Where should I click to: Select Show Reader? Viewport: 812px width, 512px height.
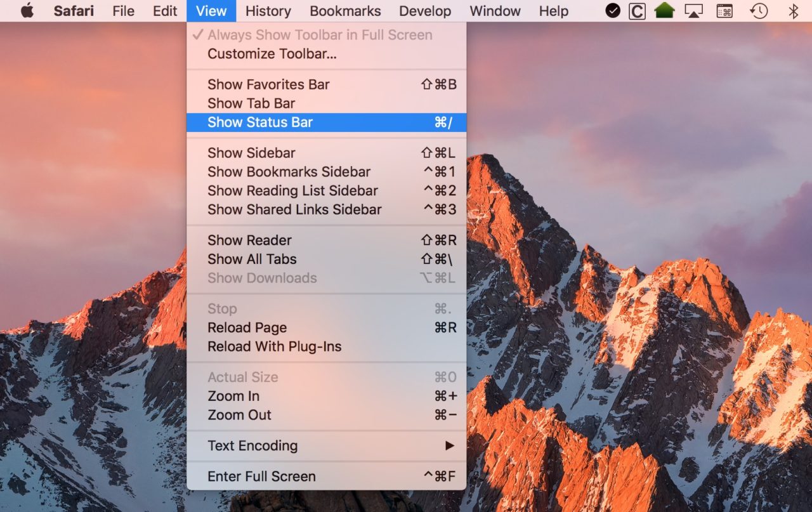point(326,240)
